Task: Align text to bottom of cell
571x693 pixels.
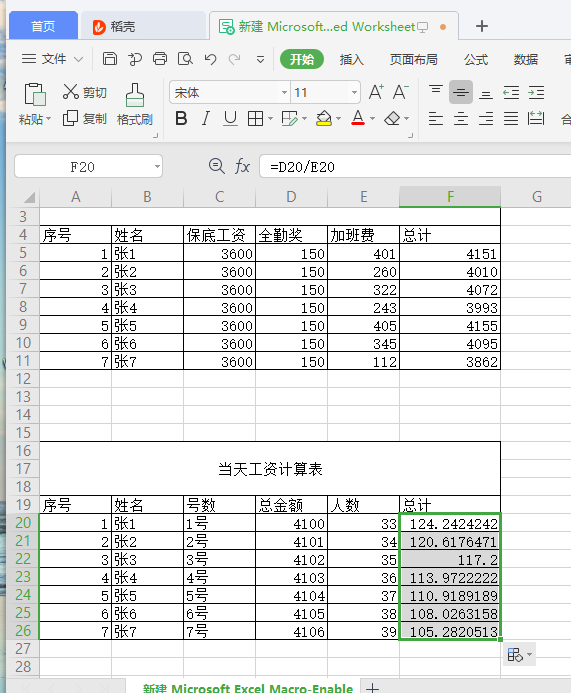Action: 486,94
